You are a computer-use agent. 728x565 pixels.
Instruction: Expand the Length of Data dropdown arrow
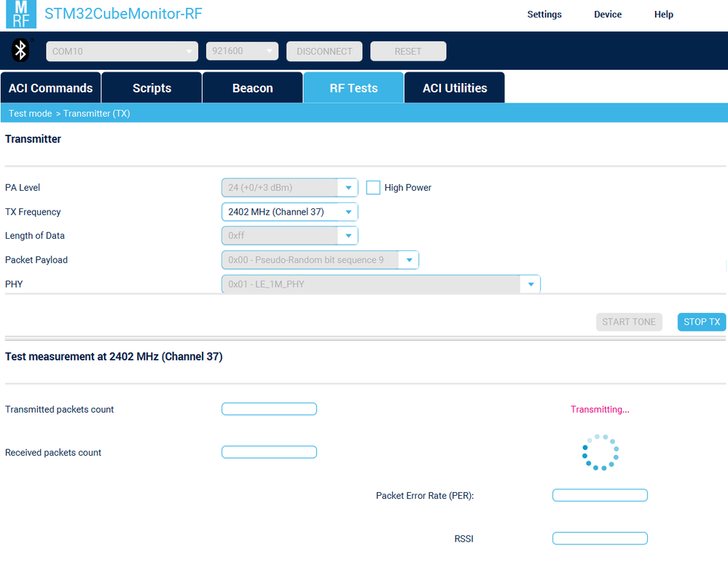[348, 236]
